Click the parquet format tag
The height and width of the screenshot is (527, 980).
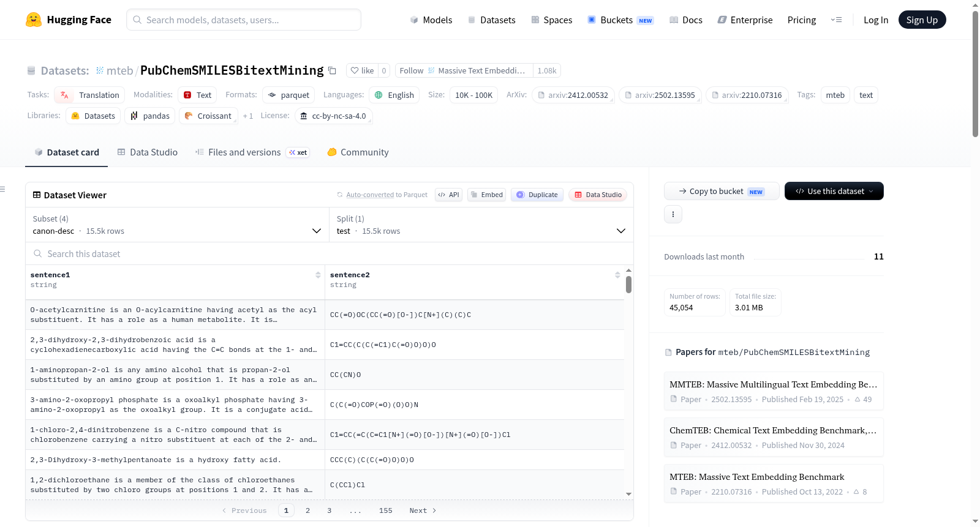288,95
